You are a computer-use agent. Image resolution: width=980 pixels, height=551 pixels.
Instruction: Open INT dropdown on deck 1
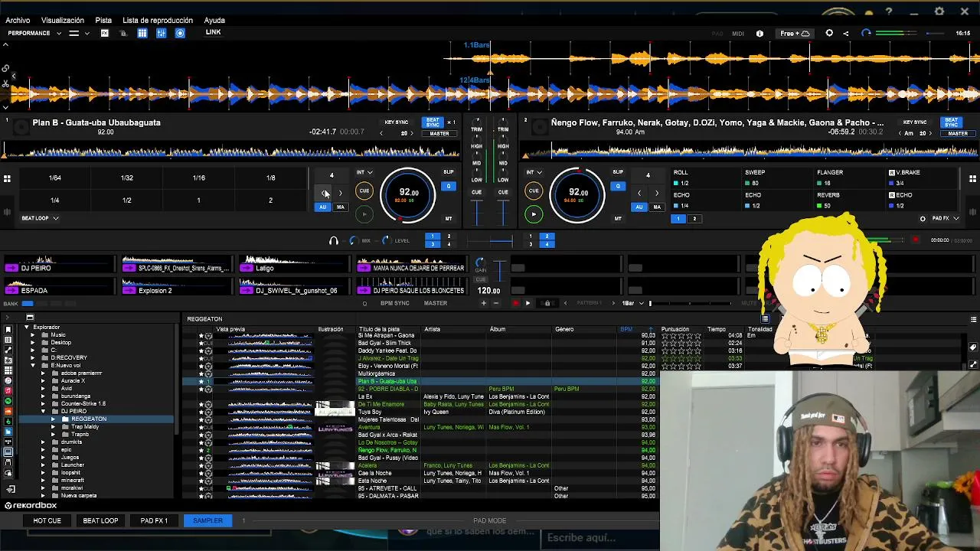pyautogui.click(x=364, y=172)
